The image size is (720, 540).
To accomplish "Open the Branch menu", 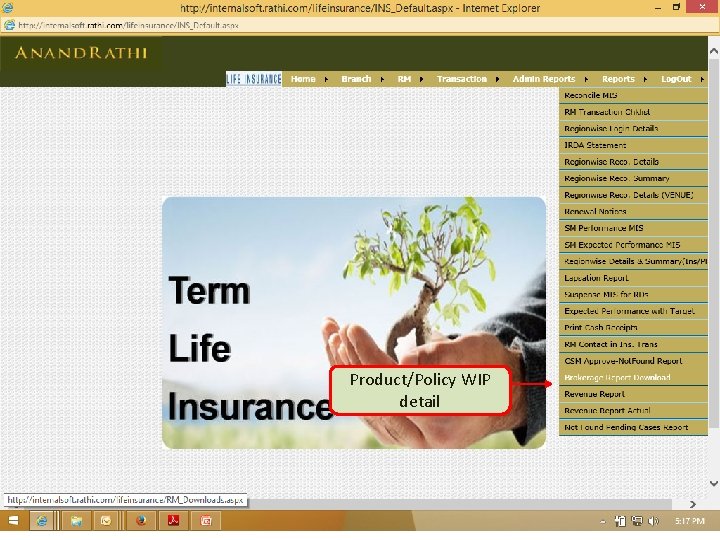I will click(356, 79).
